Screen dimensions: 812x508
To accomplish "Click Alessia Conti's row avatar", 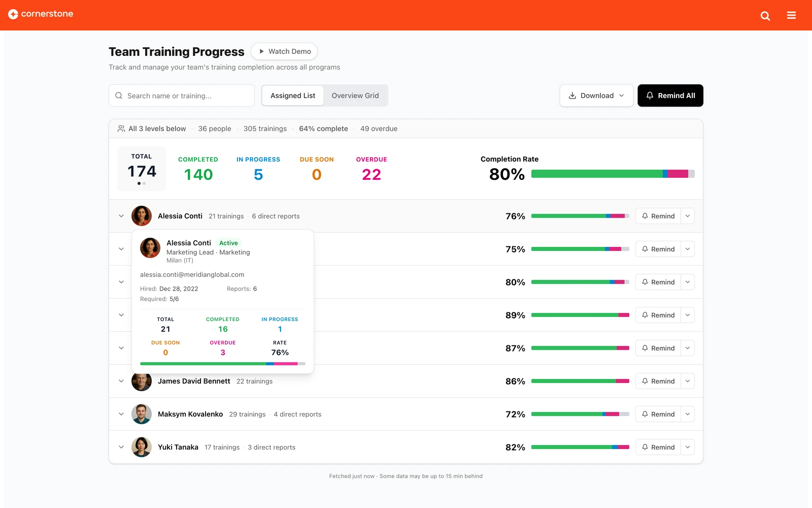I will [142, 216].
